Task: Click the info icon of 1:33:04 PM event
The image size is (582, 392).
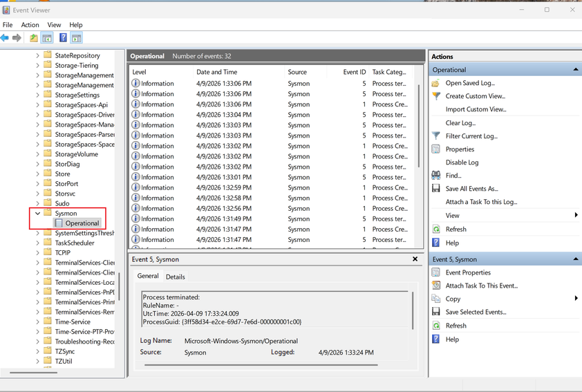Action: [x=136, y=114]
